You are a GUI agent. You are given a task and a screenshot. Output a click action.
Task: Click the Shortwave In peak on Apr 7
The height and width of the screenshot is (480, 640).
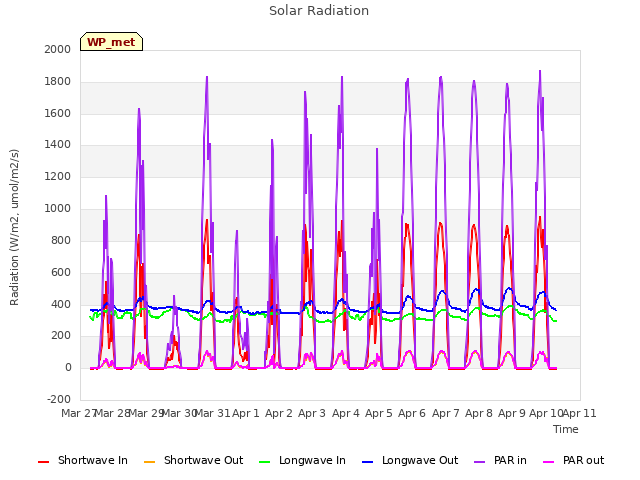(440, 223)
